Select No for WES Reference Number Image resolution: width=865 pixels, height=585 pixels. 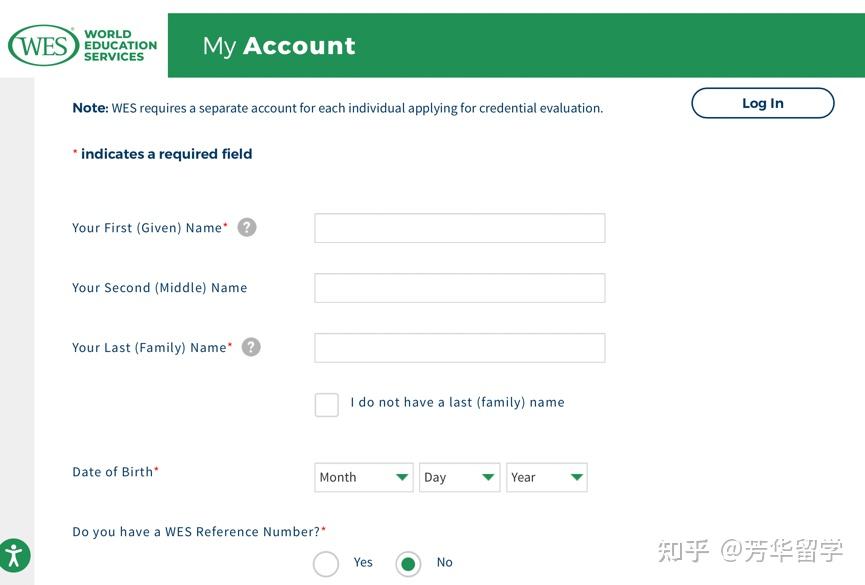point(407,563)
